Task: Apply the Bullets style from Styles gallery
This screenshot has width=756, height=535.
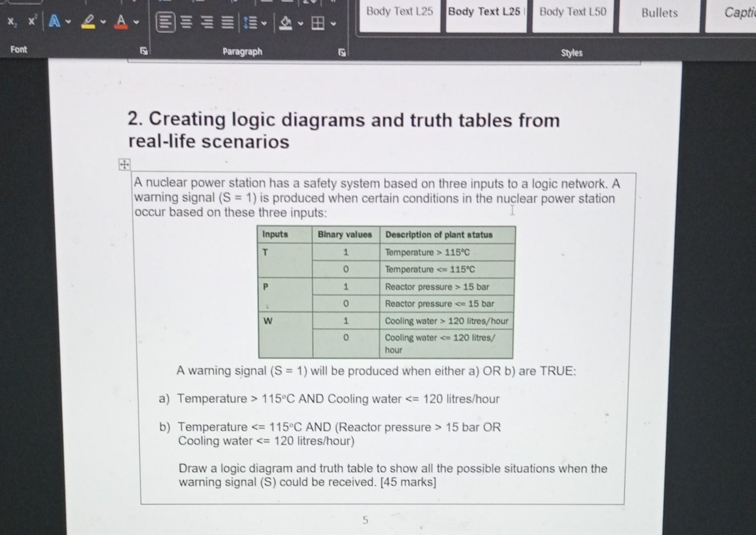Action: pos(659,14)
